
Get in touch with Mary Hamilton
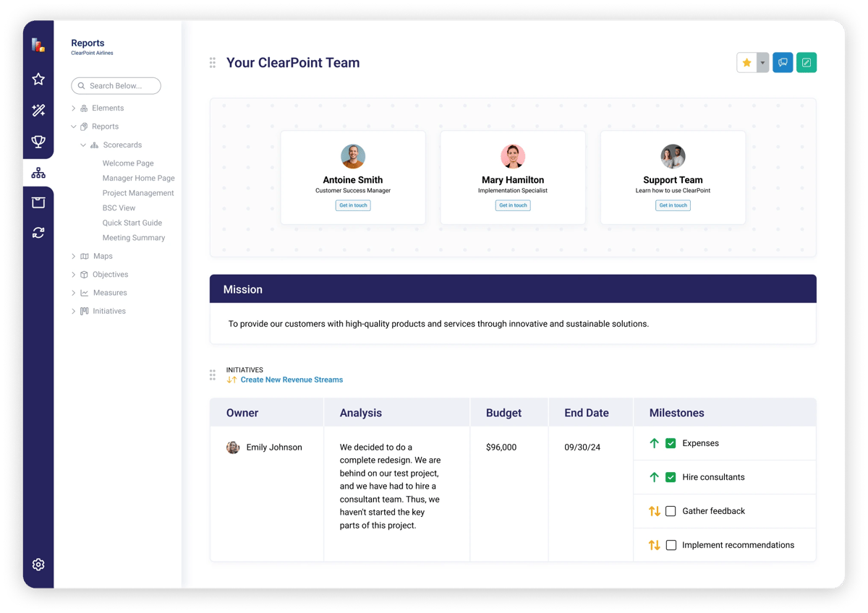pyautogui.click(x=513, y=205)
